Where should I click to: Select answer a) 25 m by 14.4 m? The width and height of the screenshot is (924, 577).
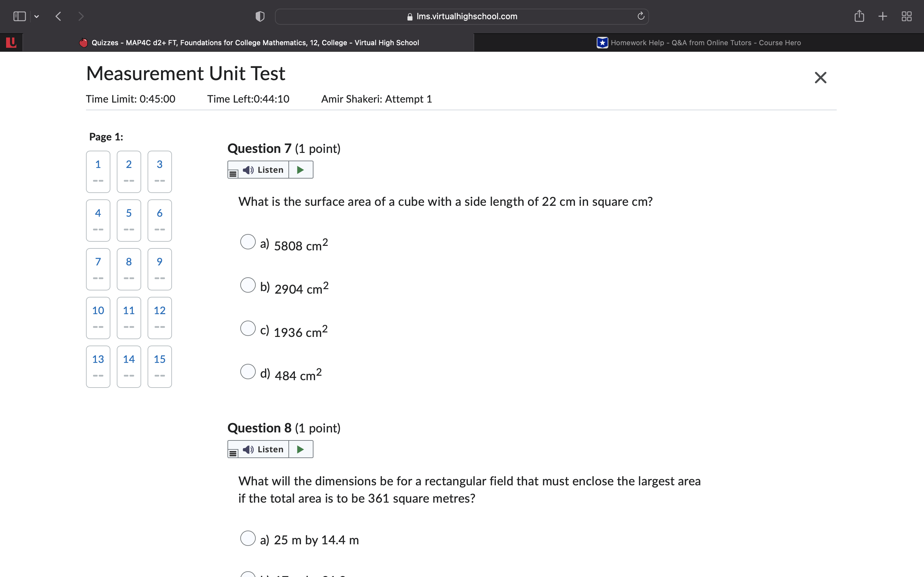click(248, 538)
